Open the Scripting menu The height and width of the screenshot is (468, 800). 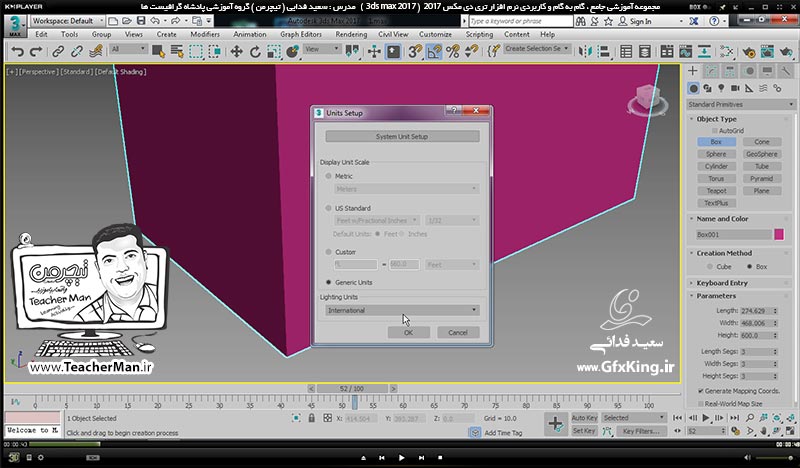479,34
